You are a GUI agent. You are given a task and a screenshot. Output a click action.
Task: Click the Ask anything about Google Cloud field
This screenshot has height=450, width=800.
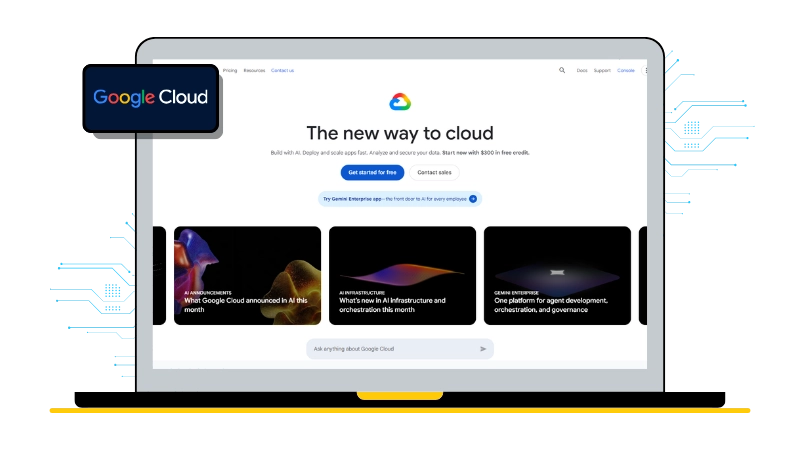pyautogui.click(x=400, y=349)
